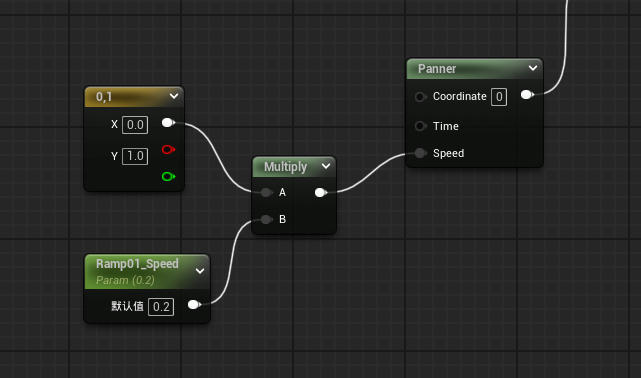641x378 pixels.
Task: Collapse the Ramp01_Speed parameter node chevron
Action: click(x=200, y=271)
